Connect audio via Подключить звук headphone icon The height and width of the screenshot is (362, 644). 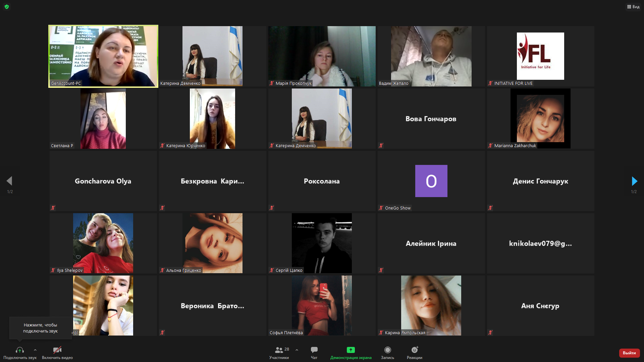point(20,350)
